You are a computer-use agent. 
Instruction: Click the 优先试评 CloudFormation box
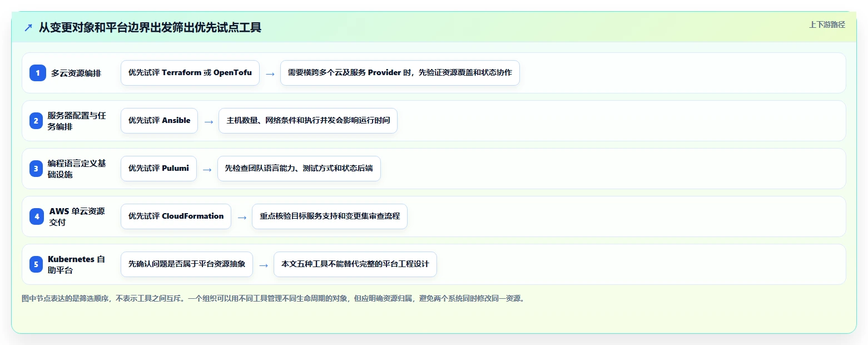coord(176,216)
